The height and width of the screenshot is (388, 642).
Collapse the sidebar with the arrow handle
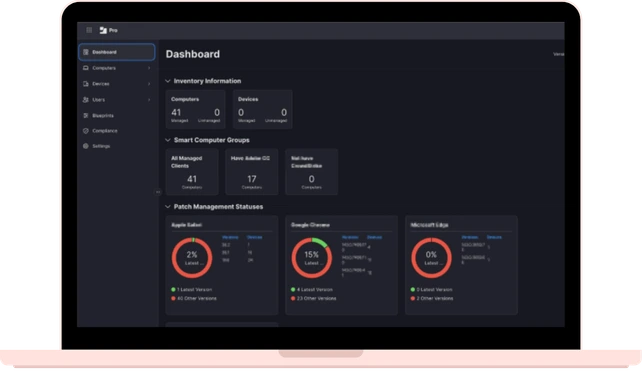pos(158,192)
